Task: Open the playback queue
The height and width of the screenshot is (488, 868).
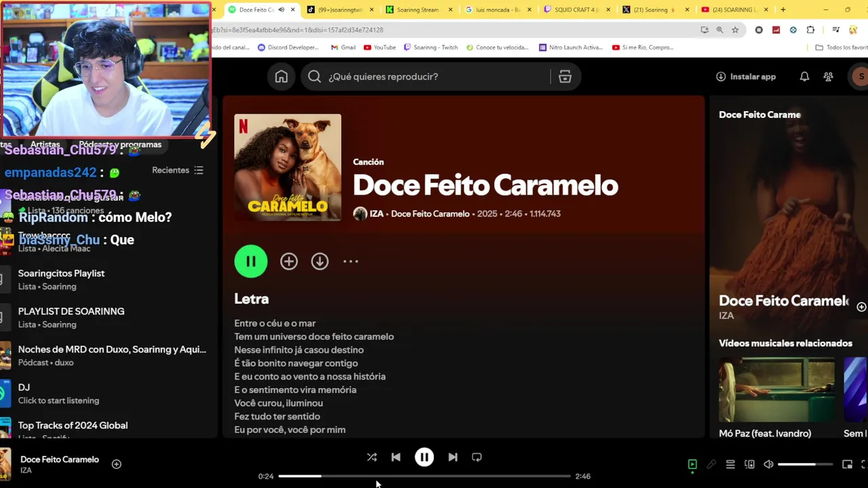Action: click(x=730, y=464)
